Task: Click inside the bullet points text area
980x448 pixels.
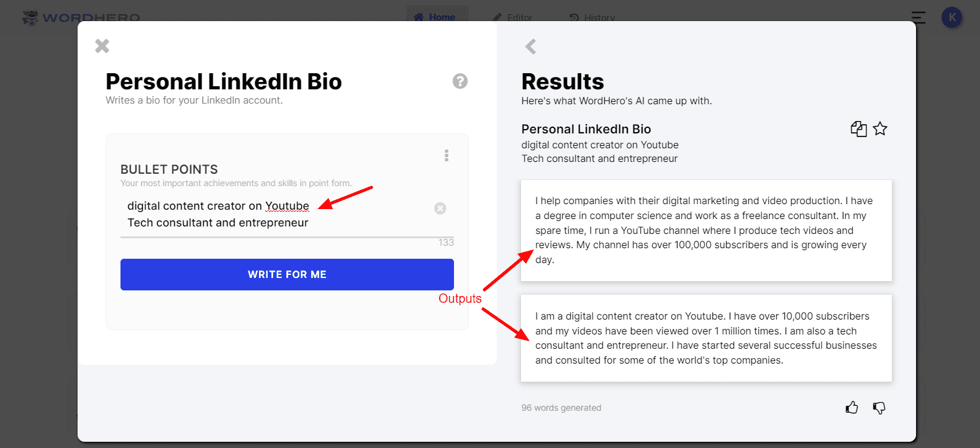Action: 273,215
